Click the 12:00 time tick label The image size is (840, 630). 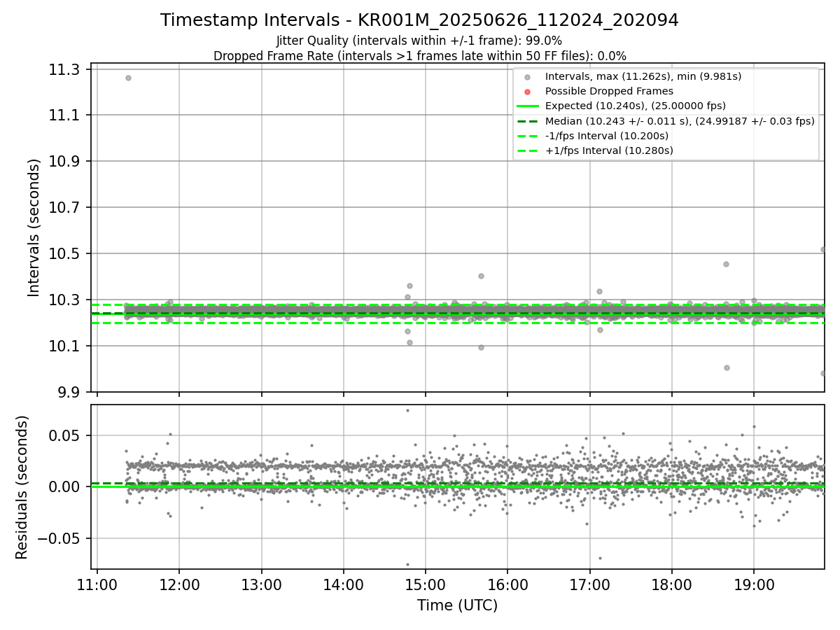coord(179,584)
